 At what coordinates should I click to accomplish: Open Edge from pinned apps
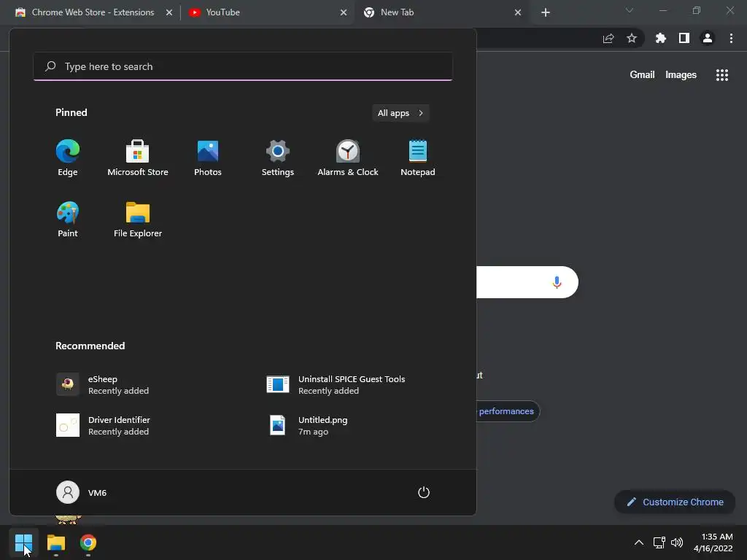click(x=68, y=158)
